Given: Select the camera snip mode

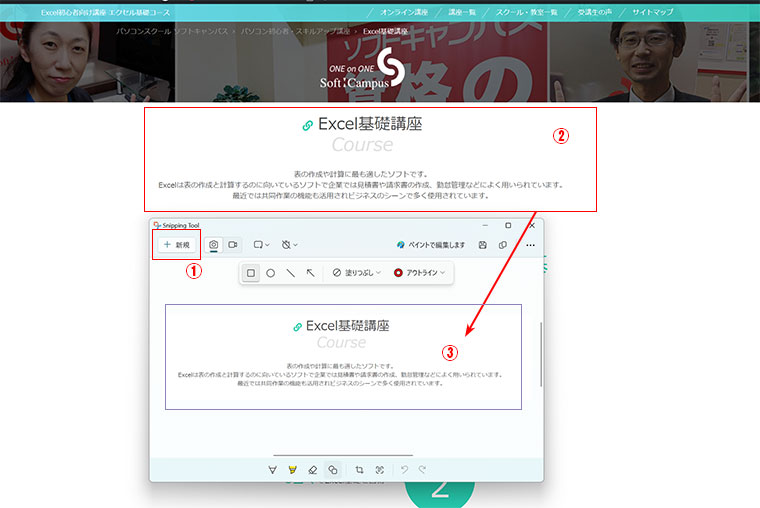Looking at the screenshot, I should (x=213, y=245).
